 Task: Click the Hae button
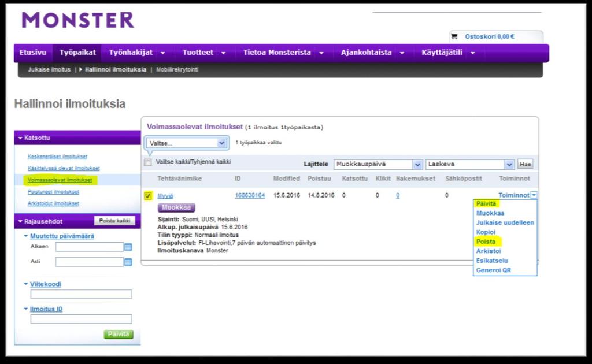[525, 165]
